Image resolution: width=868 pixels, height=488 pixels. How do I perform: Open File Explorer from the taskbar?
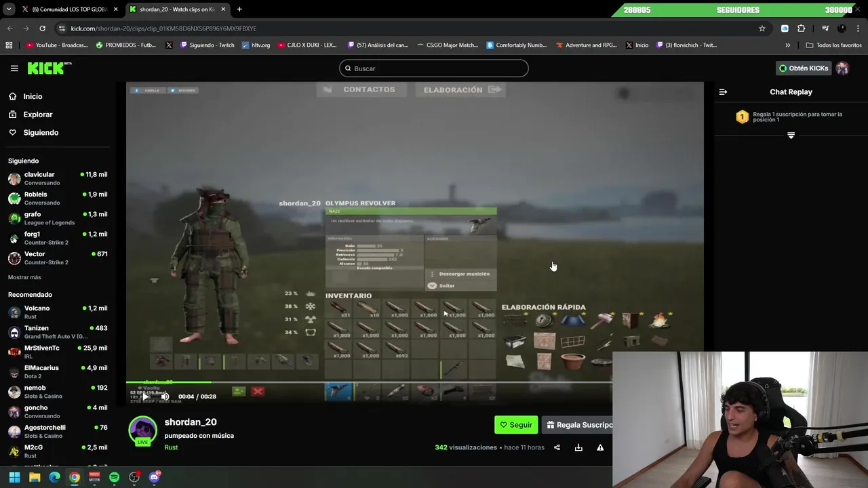coord(35,477)
